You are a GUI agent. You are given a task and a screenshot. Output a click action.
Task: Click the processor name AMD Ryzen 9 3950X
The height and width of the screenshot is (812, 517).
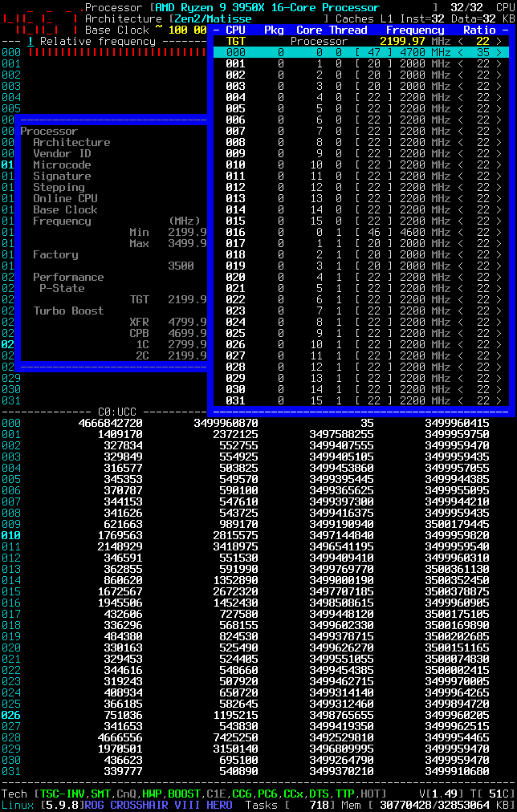coord(266,8)
